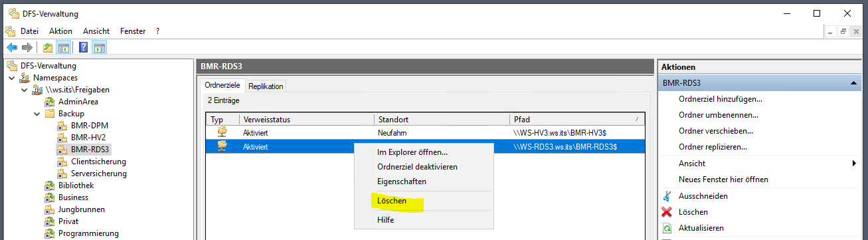Open the Datei menu
This screenshot has height=240, width=868.
(x=30, y=31)
